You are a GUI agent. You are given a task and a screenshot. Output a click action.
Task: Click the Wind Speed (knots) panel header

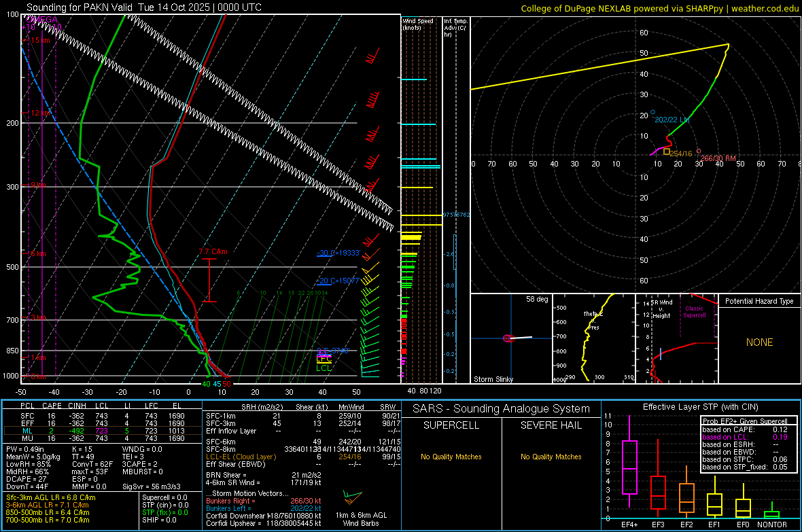coord(418,24)
